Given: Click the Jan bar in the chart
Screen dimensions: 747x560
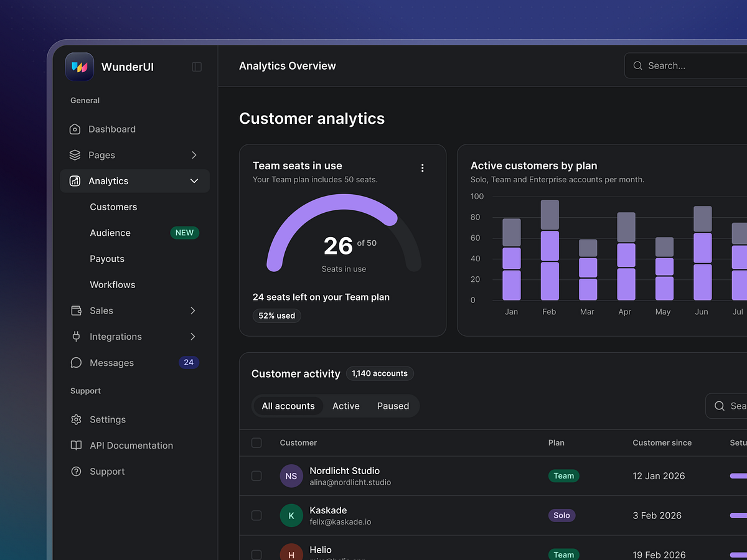Looking at the screenshot, I should coord(512,259).
